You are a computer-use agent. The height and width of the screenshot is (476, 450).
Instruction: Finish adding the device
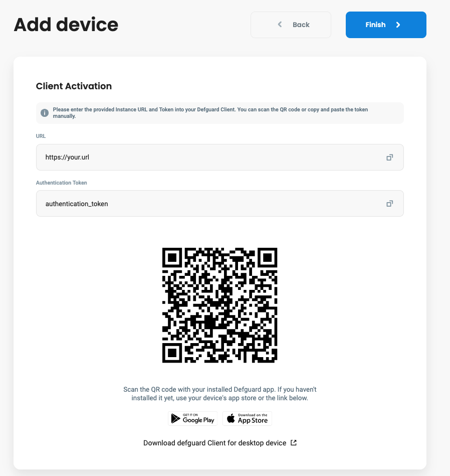[386, 25]
